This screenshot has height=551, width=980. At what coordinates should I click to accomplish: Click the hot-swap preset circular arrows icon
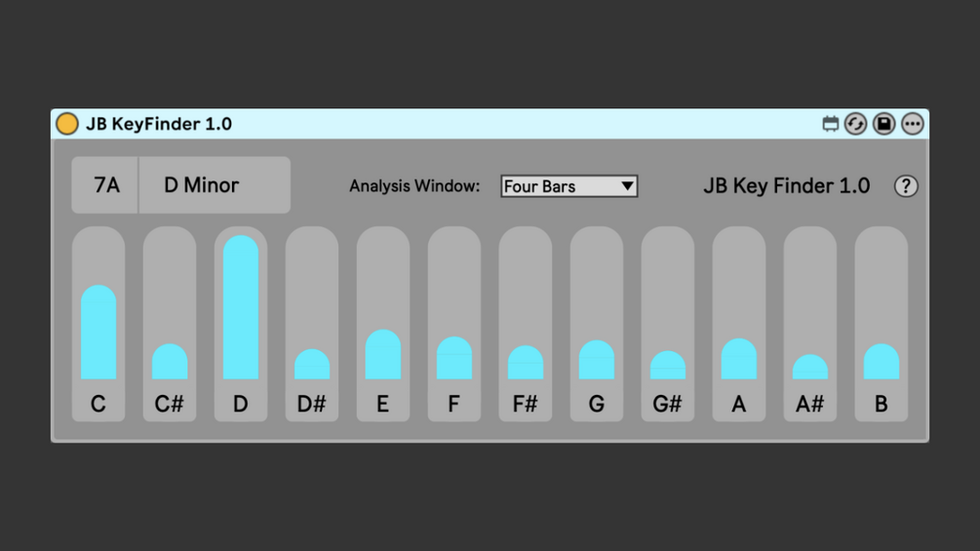point(855,124)
